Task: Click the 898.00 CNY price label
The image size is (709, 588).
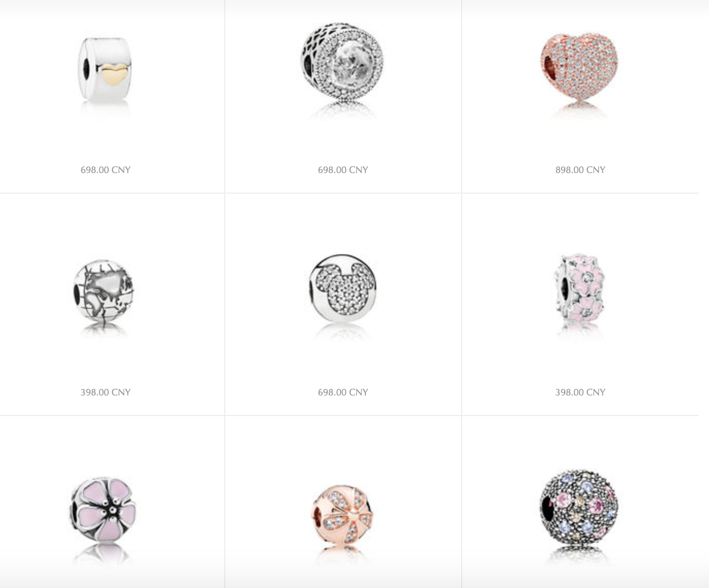Action: pyautogui.click(x=580, y=170)
